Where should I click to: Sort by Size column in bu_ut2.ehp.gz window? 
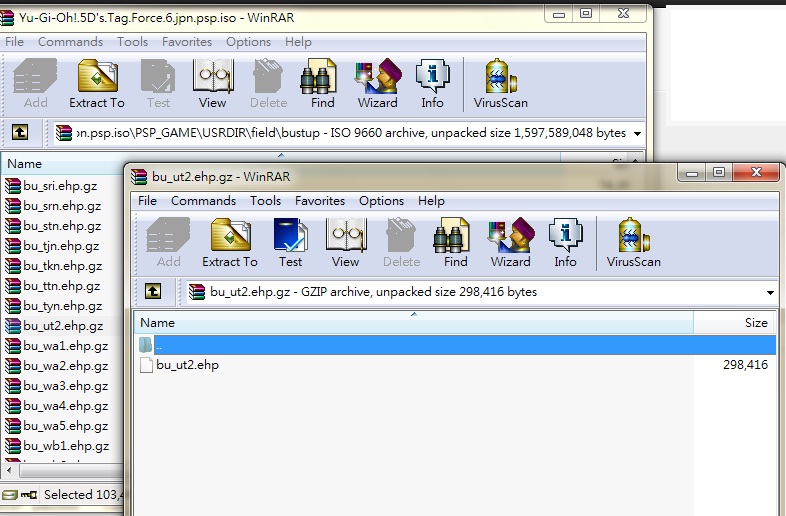pos(735,322)
